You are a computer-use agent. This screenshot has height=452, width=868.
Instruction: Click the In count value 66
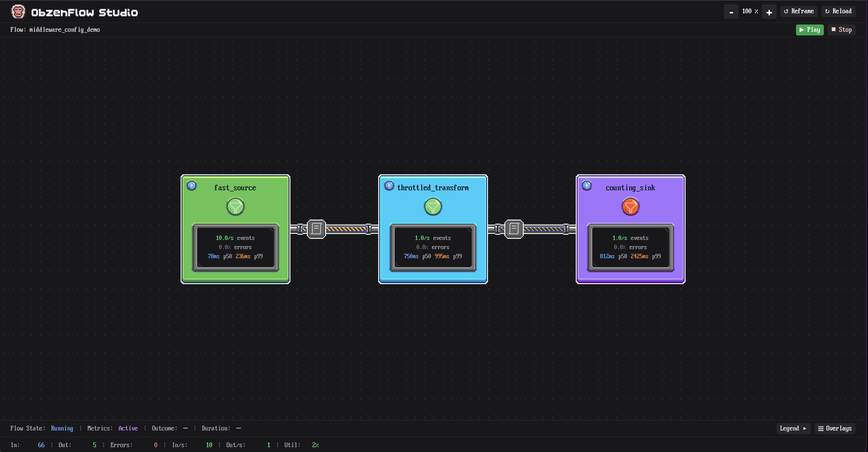(x=41, y=445)
